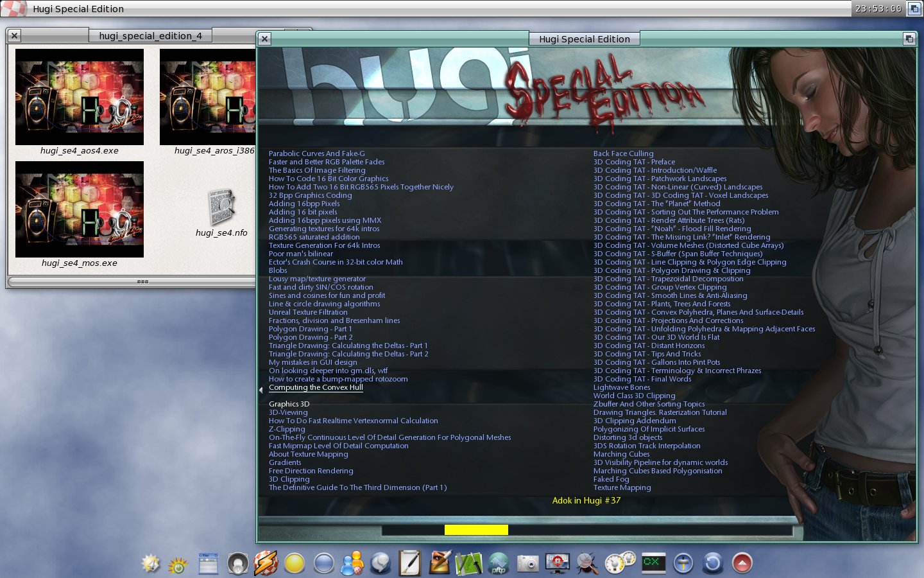Screen dimensions: 924x578
Task: Click the blue refresh arrow dock icon
Action: 712,563
